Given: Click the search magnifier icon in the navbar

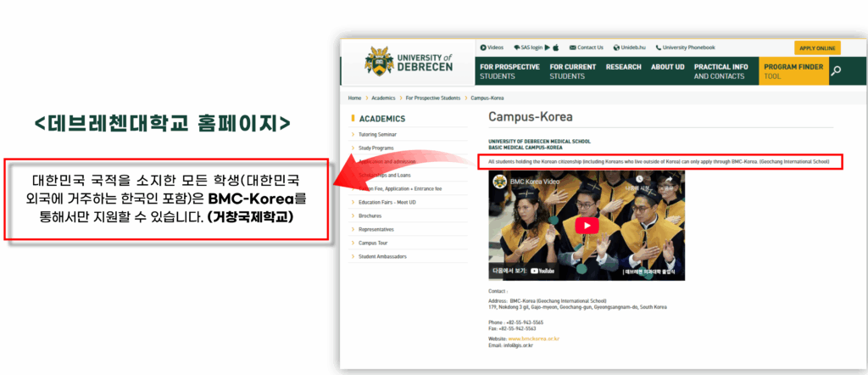Looking at the screenshot, I should point(836,70).
